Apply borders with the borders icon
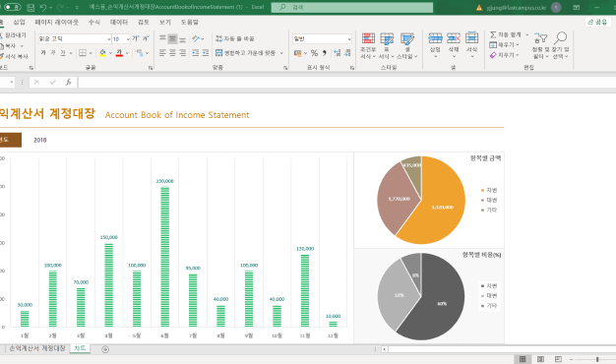Screen dimensions: 616x364 (x=83, y=52)
